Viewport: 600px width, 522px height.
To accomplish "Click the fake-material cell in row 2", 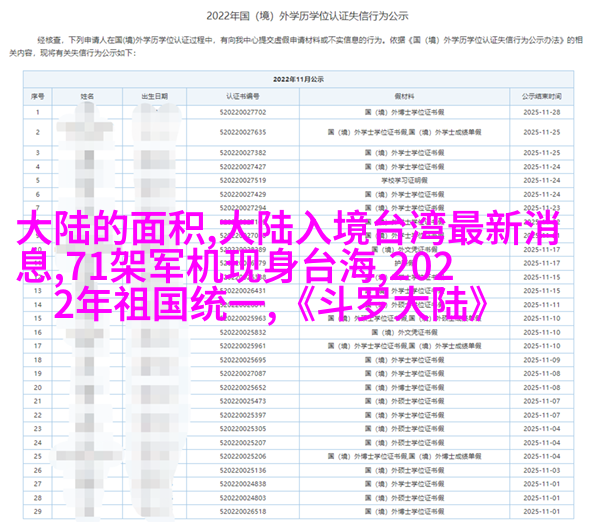I will (404, 132).
